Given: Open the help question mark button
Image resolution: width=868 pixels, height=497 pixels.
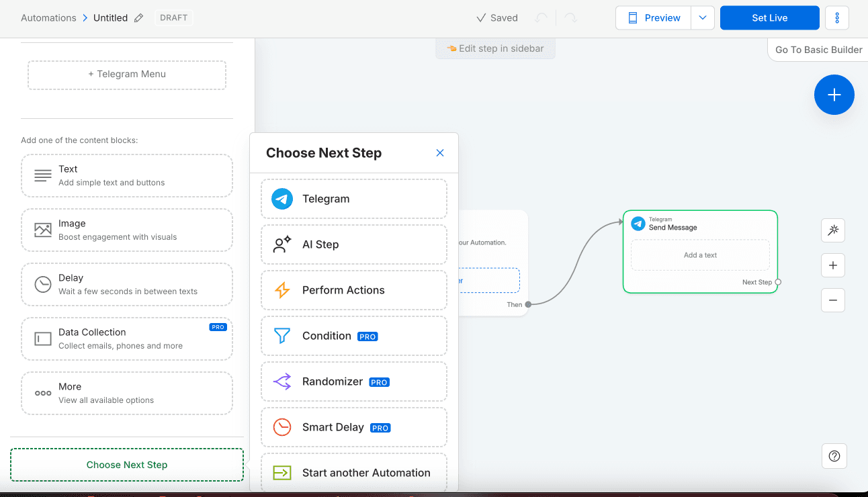Looking at the screenshot, I should [x=834, y=456].
